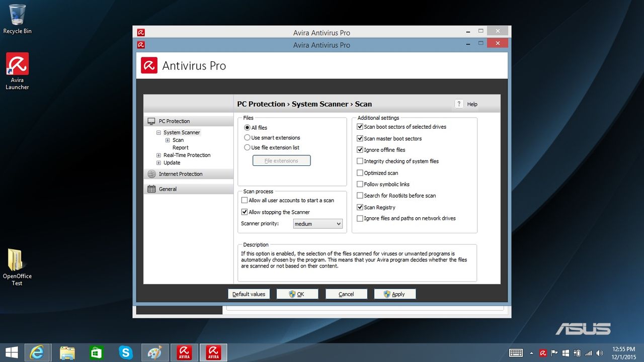The image size is (644, 362).
Task: Select Use smart extensions option
Action: click(272, 138)
